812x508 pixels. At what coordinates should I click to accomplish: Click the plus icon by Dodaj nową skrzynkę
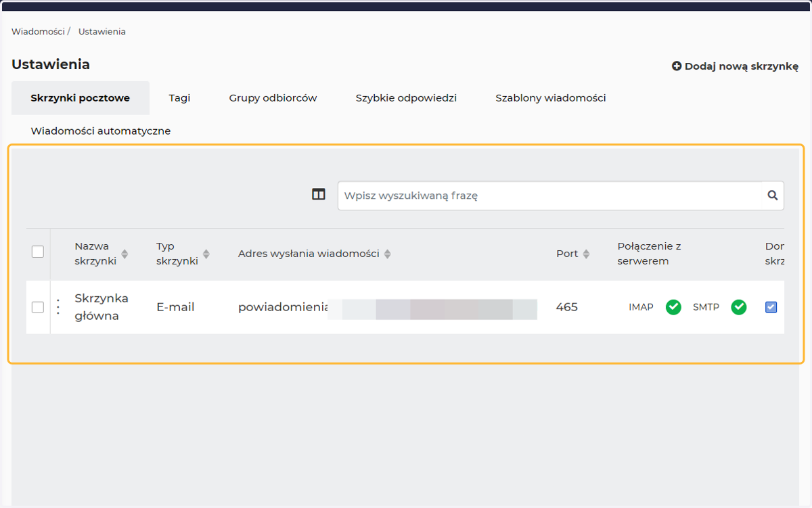[677, 66]
